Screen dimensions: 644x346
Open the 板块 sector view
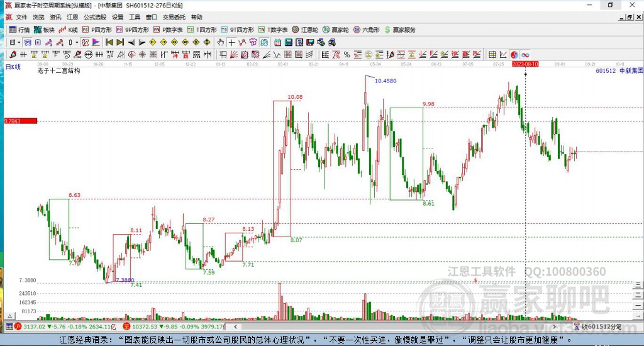point(44,30)
